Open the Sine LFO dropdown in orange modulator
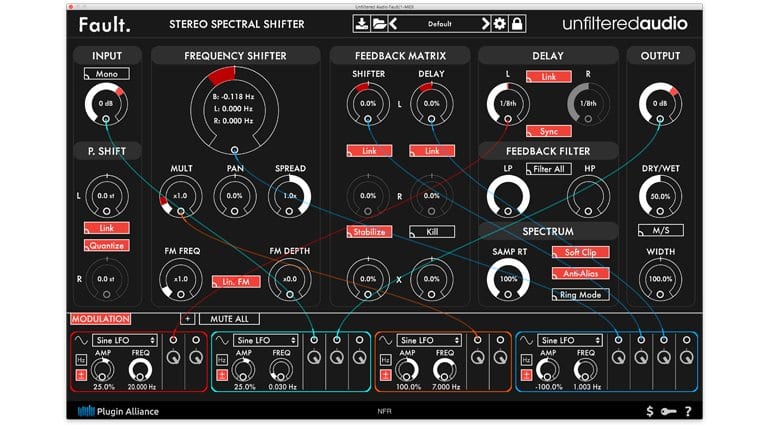The height and width of the screenshot is (425, 770). (x=431, y=340)
